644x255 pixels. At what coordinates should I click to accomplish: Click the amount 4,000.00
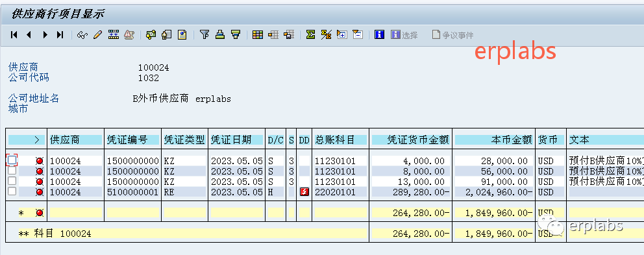[x=424, y=161]
